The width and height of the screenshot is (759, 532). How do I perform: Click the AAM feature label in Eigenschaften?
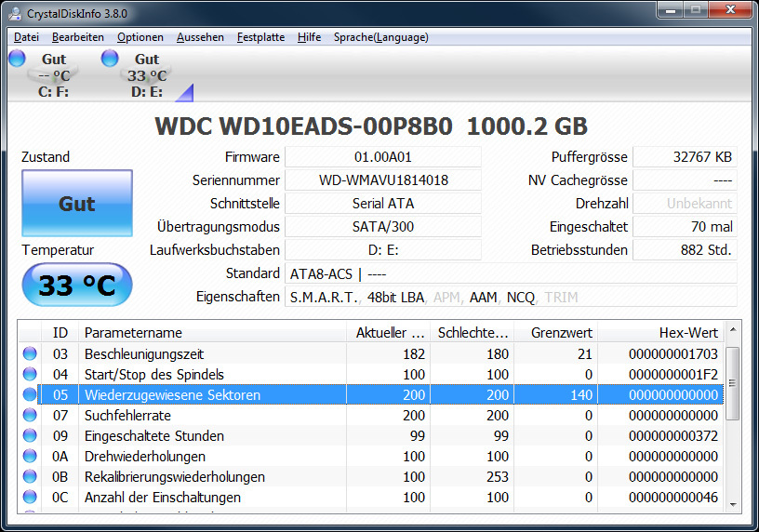click(x=483, y=298)
